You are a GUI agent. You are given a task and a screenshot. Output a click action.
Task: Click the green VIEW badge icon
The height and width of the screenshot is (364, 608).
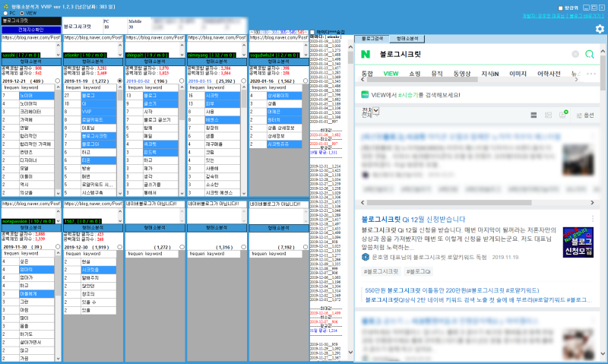(365, 94)
